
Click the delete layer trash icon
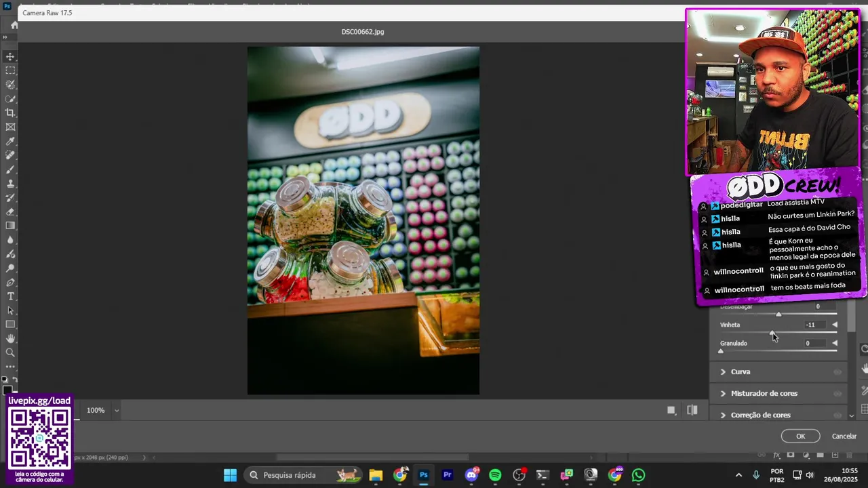click(x=850, y=455)
